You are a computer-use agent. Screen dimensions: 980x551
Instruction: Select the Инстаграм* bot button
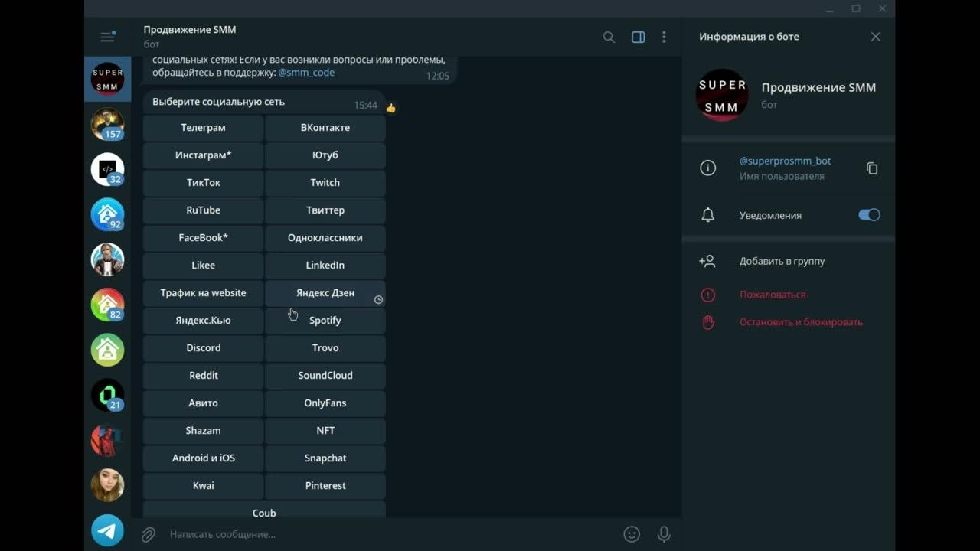point(203,155)
